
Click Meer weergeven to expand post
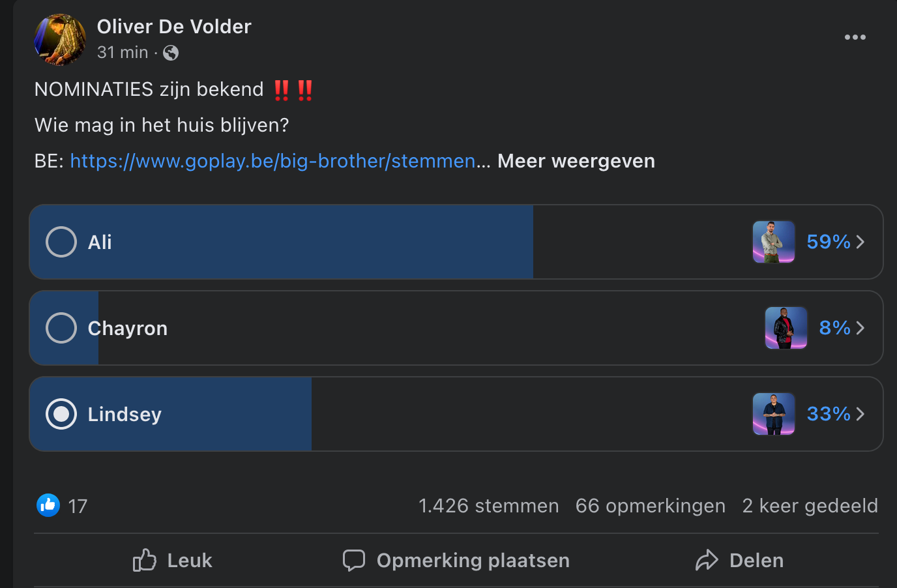coord(576,161)
